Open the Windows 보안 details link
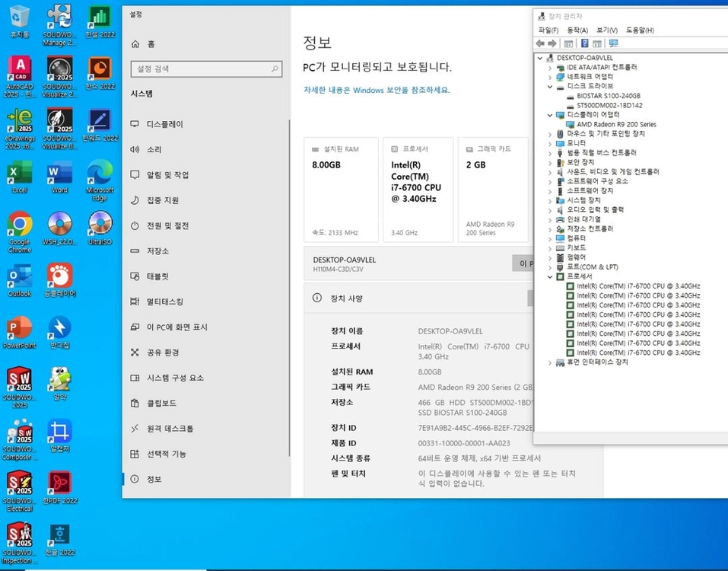This screenshot has width=728, height=571. click(377, 90)
